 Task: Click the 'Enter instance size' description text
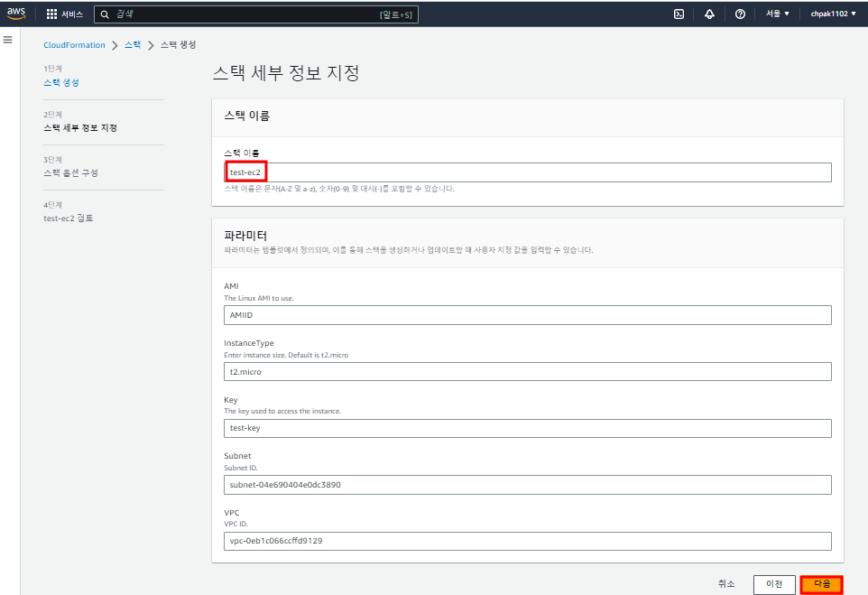pos(286,355)
